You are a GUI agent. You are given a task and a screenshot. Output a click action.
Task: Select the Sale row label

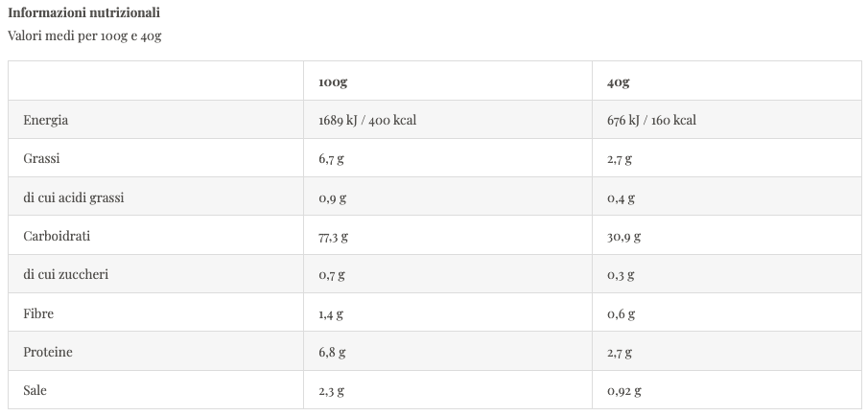point(35,390)
